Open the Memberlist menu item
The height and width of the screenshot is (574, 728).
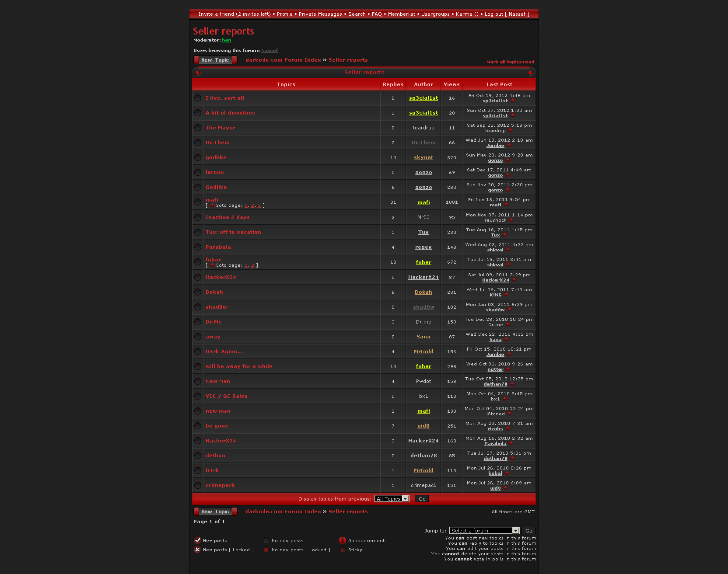point(401,14)
